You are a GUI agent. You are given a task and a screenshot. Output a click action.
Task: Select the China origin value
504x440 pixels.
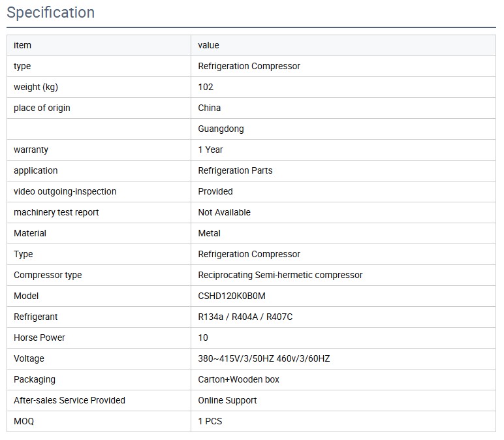click(210, 108)
